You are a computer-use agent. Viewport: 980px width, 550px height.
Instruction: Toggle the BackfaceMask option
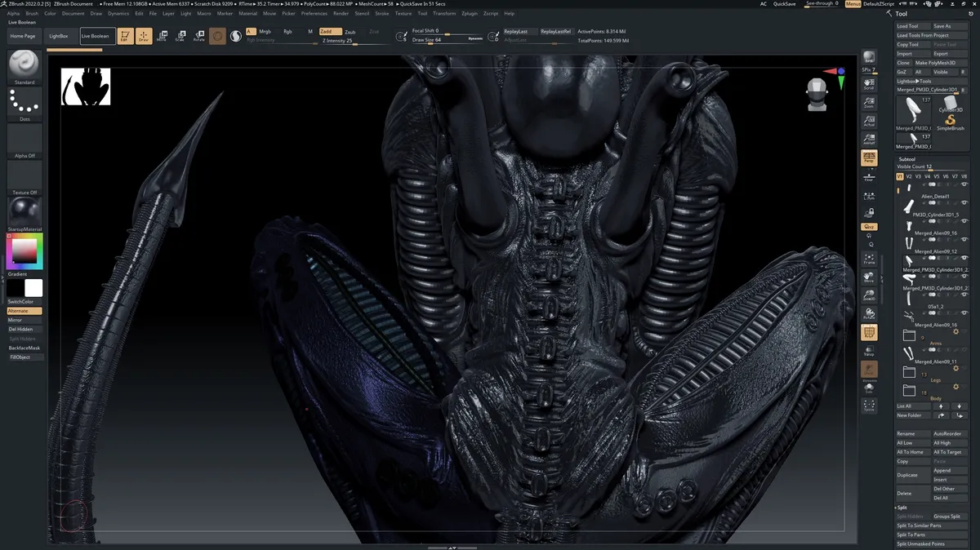pos(24,348)
